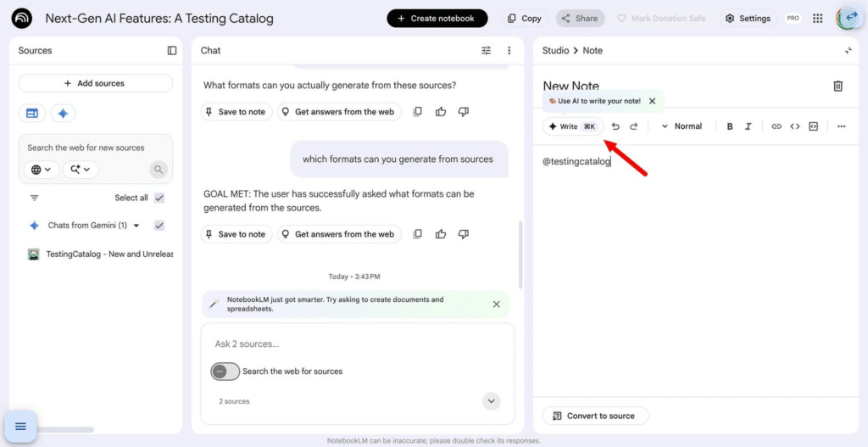Open the research mode dropdown
This screenshot has width=868, height=447.
coord(81,169)
